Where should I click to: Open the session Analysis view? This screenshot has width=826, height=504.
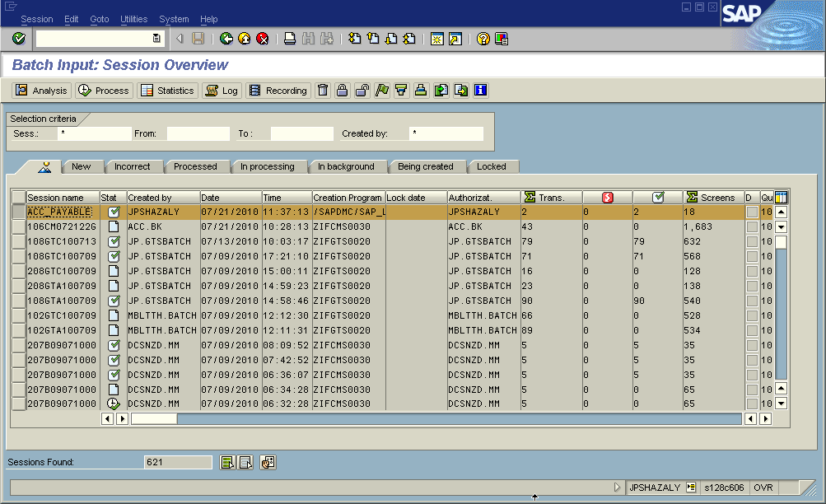tap(40, 91)
